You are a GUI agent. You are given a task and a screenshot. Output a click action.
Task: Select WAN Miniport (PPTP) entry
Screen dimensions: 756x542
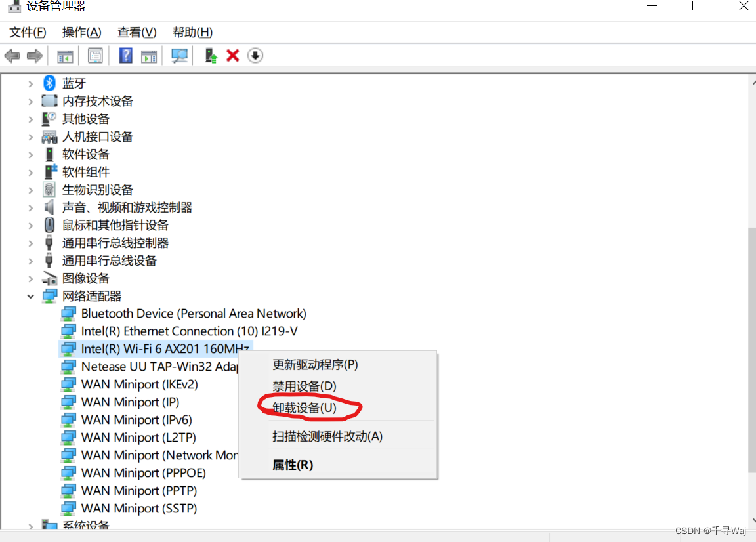pyautogui.click(x=139, y=490)
